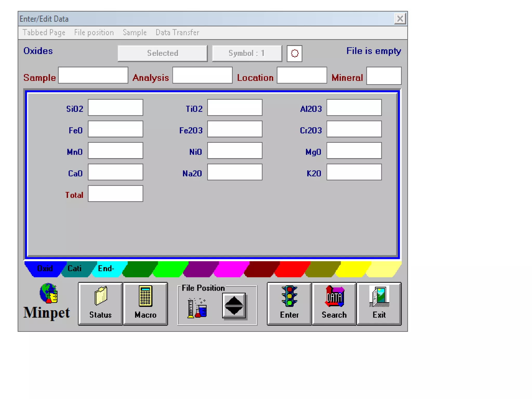Click the File Position up-down arrow stepper

tap(234, 305)
